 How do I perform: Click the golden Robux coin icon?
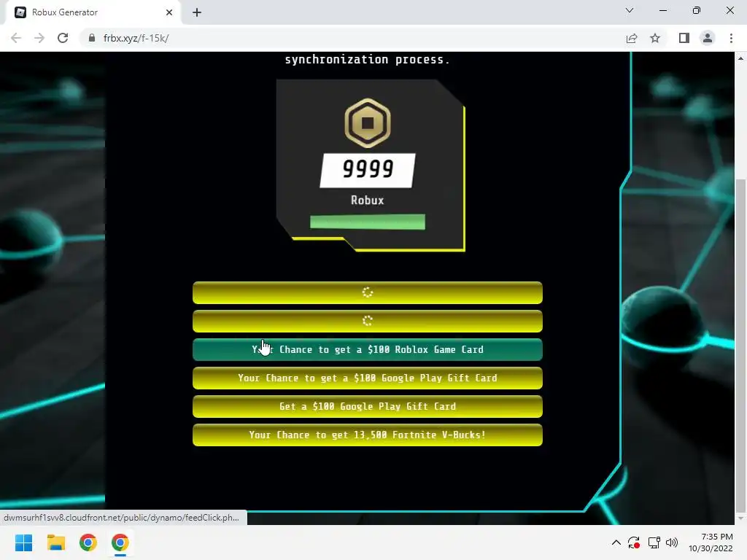[x=368, y=122]
